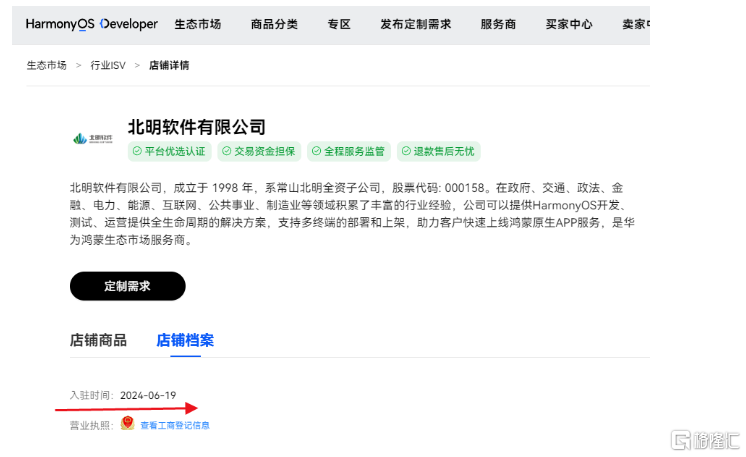The height and width of the screenshot is (457, 746).
Task: Open the 生态市场 nav menu item
Action: 198,24
